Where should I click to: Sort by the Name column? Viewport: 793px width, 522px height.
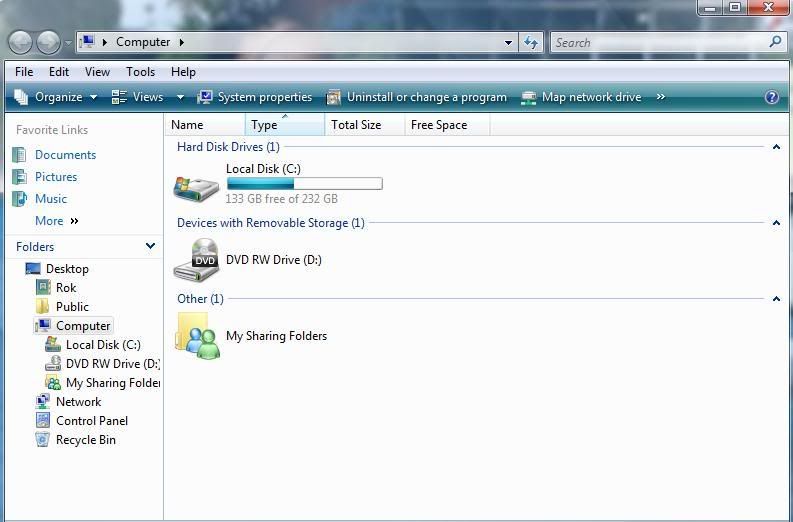coord(205,124)
